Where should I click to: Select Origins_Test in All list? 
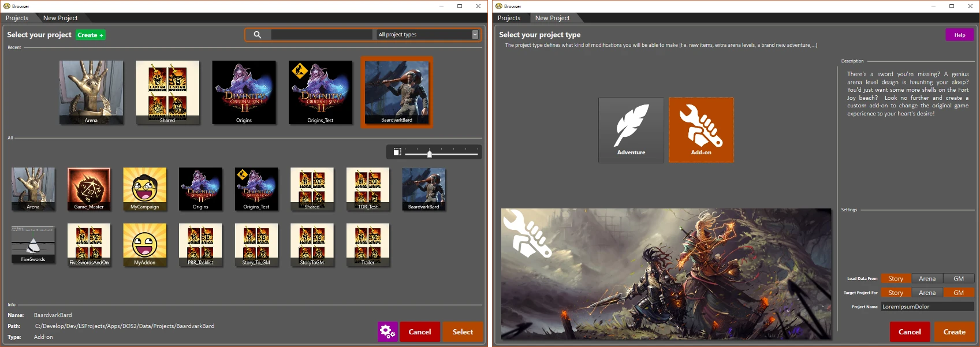coord(256,189)
